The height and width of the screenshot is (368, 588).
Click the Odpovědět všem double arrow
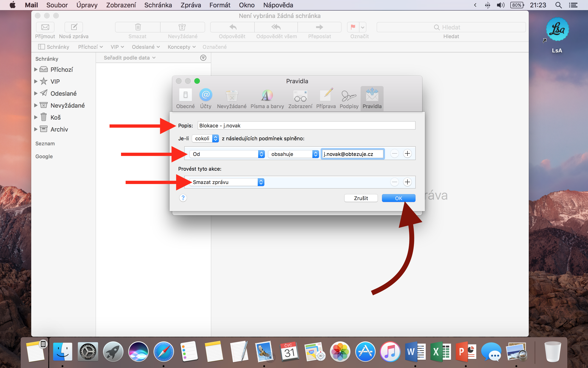[276, 27]
